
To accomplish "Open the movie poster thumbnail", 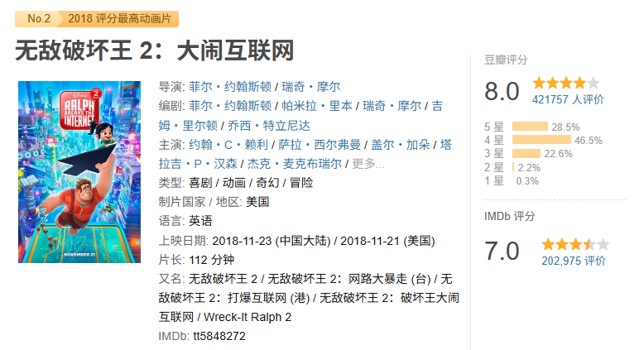I will 79,172.
